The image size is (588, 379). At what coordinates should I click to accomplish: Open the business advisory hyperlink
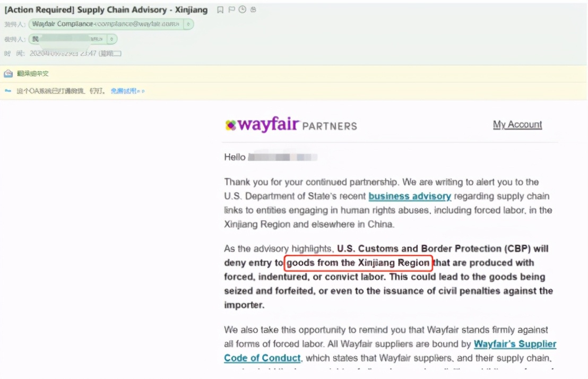(x=410, y=196)
